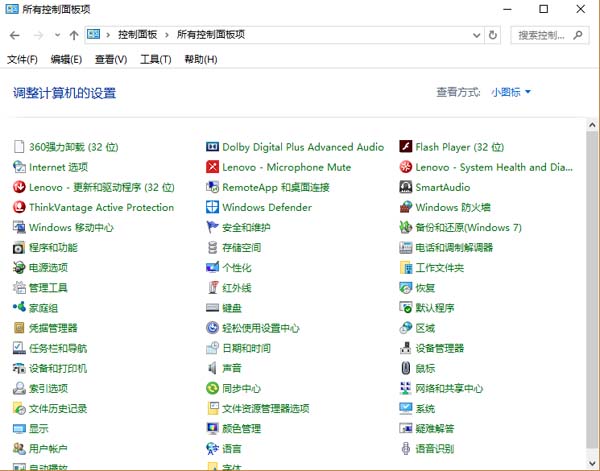
Task: Click the Windows Defender icon
Action: (x=212, y=207)
